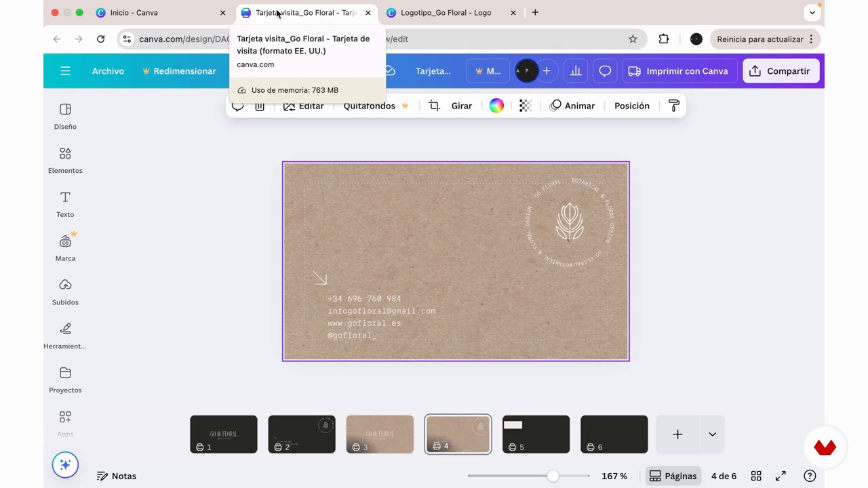868x488 pixels.
Task: Click the Girar button
Action: 462,106
